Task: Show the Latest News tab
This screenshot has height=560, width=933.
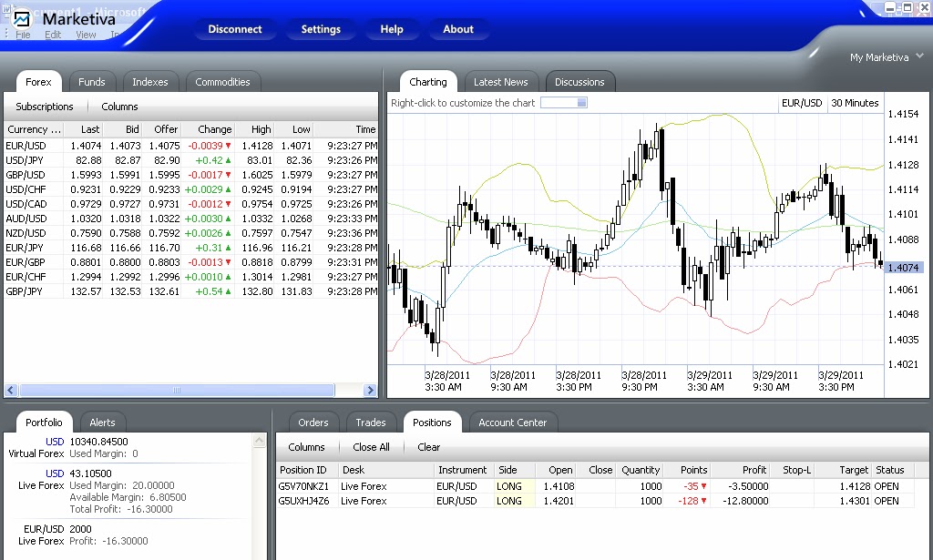Action: pos(500,82)
